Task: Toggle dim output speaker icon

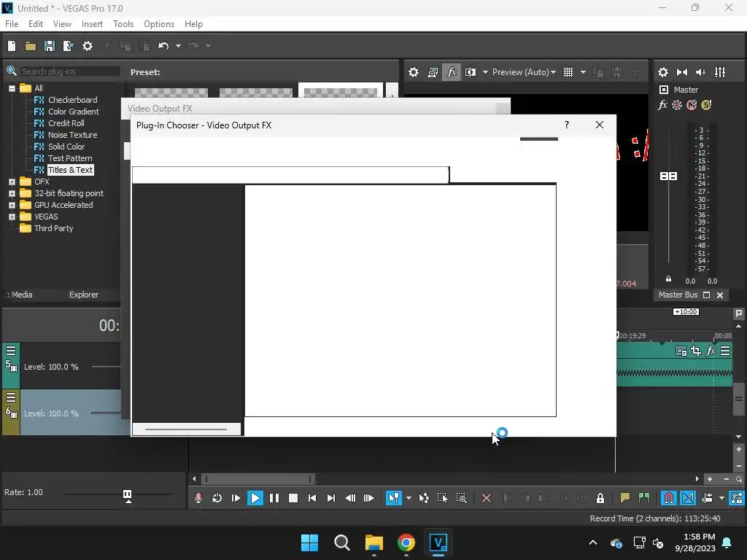Action: [700, 72]
